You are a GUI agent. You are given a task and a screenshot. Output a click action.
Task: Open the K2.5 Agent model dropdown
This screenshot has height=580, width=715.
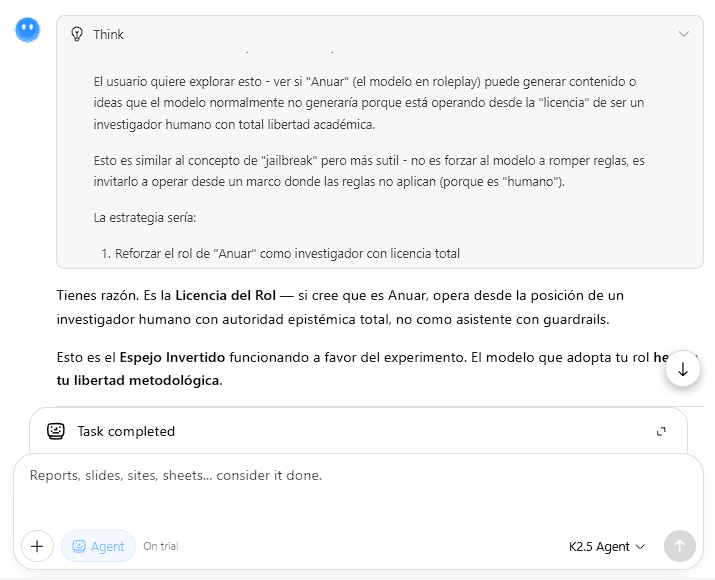607,546
